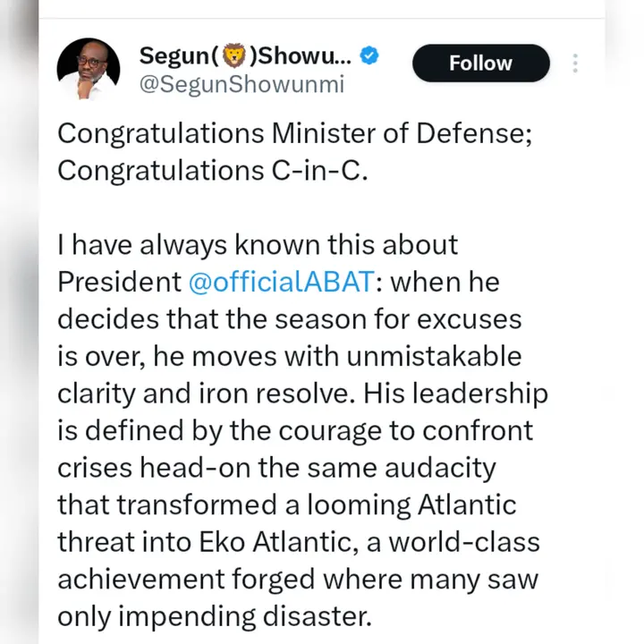Click the line 'decides that the season for excuses'
This screenshot has height=644, width=644.
(289, 319)
